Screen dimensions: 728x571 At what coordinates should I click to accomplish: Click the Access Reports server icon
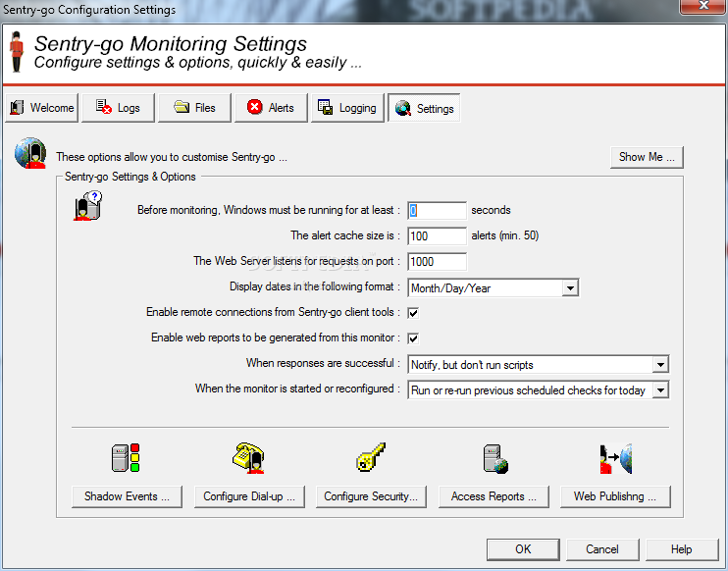[x=495, y=458]
